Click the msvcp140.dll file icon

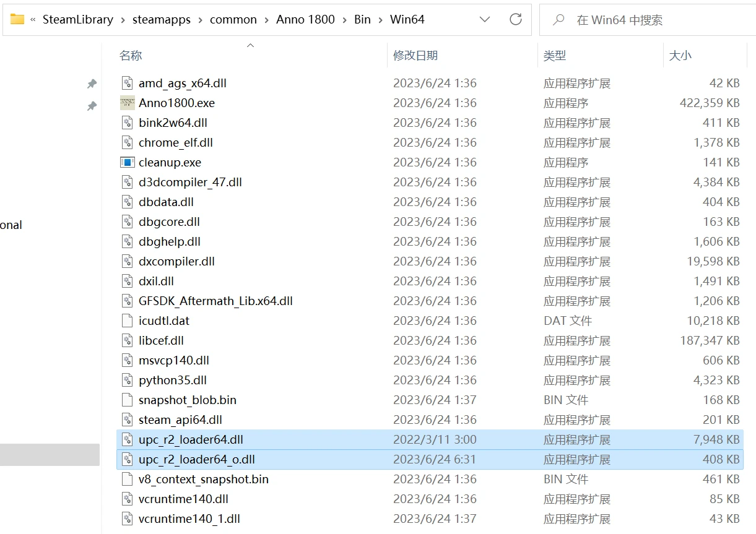[127, 361]
